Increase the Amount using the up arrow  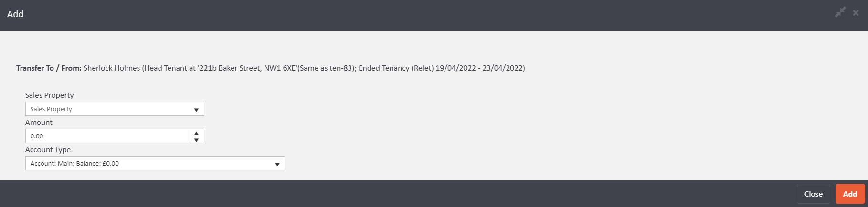(196, 133)
